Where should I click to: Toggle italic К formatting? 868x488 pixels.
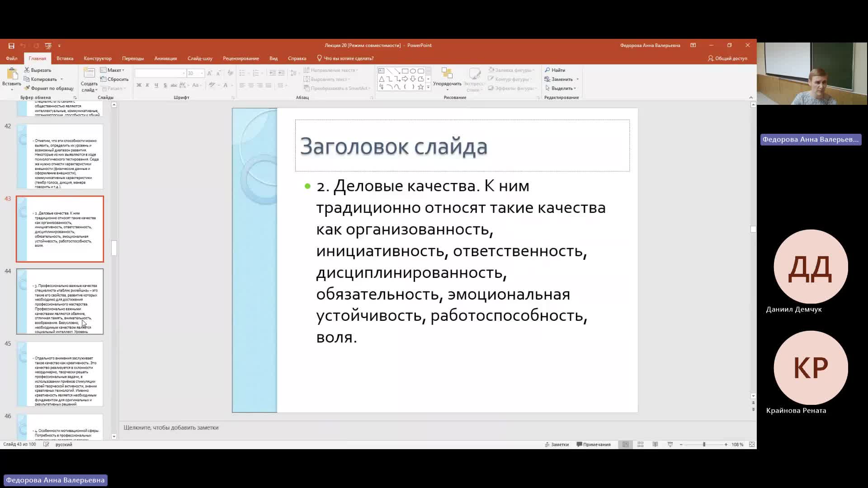(x=147, y=85)
